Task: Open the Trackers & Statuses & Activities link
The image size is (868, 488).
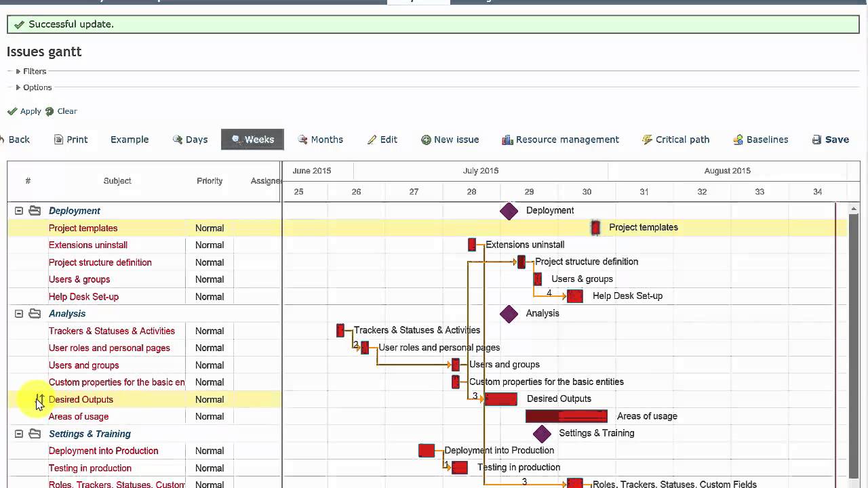Action: (112, 331)
